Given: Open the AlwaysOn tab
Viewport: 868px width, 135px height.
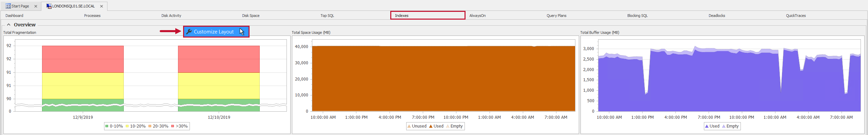Looking at the screenshot, I should pos(477,16).
